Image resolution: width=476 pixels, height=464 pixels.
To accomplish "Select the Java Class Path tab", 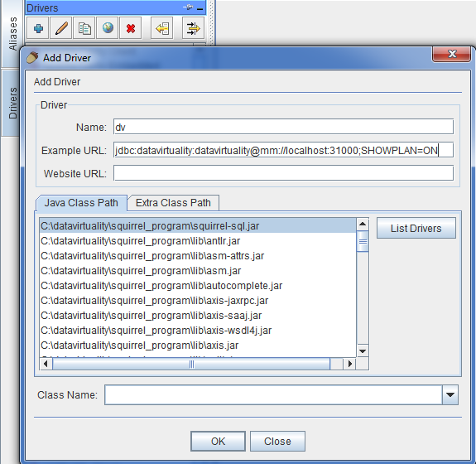I will [x=81, y=203].
